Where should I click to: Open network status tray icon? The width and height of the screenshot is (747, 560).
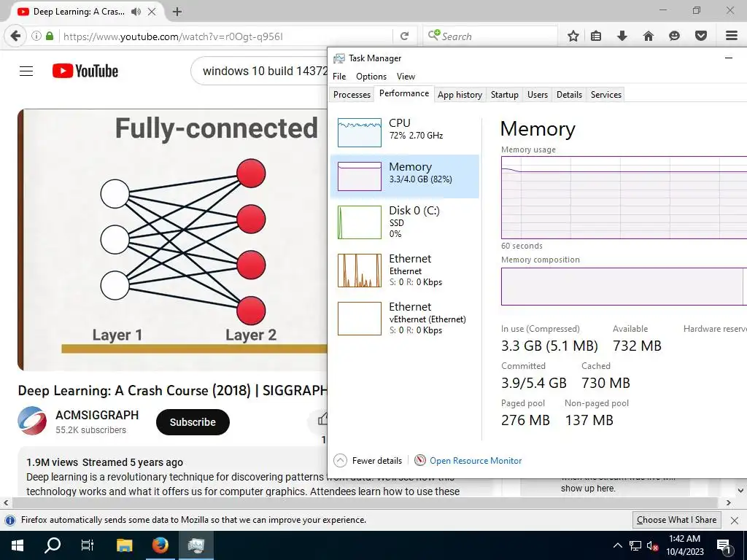635,545
